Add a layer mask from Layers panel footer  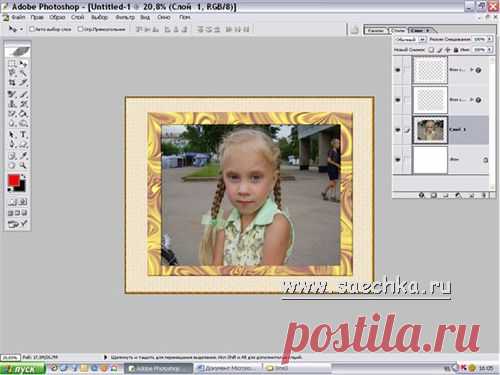click(433, 195)
